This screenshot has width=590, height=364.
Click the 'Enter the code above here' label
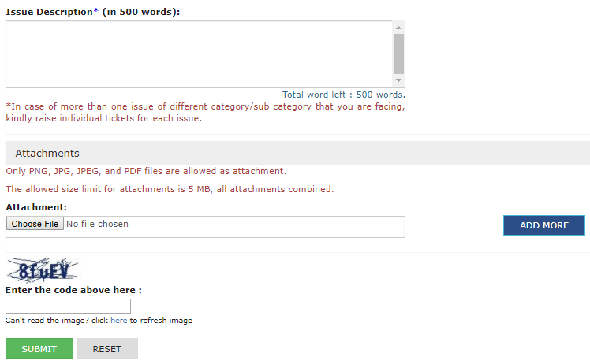[x=74, y=290]
